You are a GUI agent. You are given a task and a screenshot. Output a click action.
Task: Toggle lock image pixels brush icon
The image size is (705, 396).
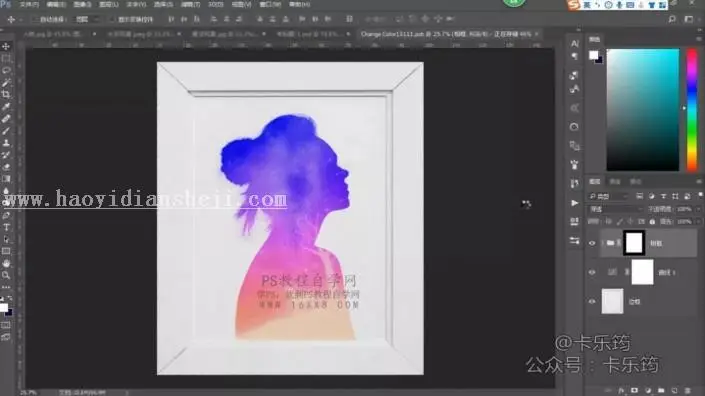[620, 222]
